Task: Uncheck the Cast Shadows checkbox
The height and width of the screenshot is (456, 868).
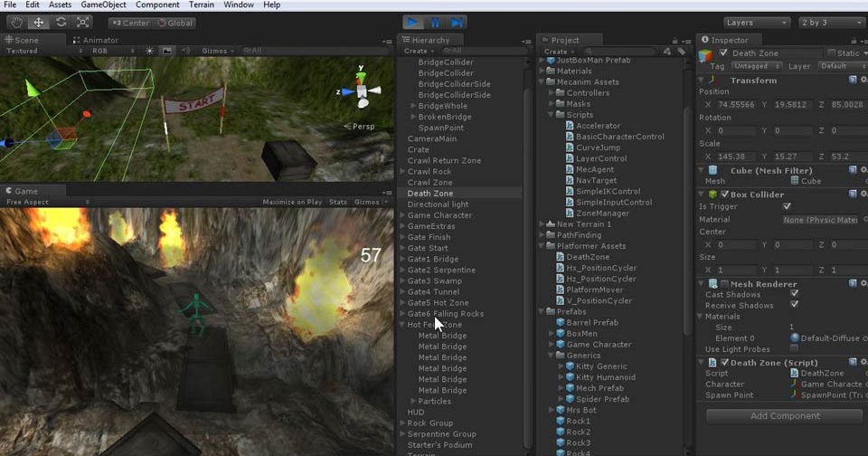Action: [794, 294]
